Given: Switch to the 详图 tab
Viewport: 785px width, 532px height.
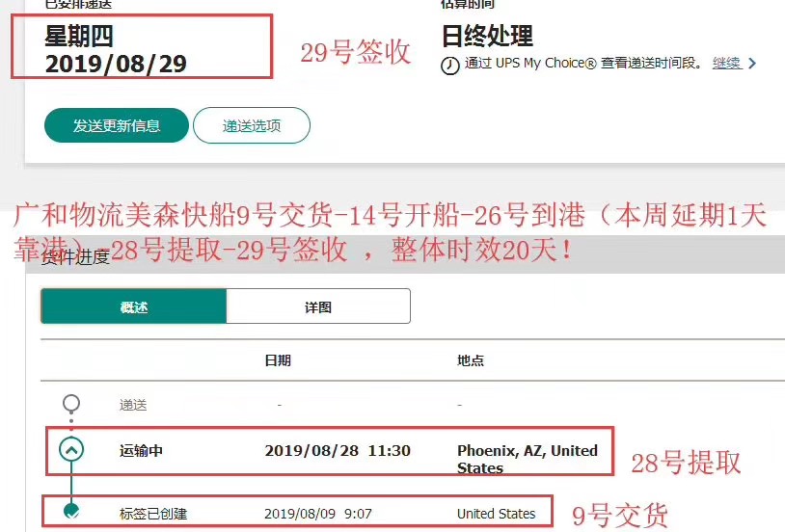Looking at the screenshot, I should pos(317,306).
